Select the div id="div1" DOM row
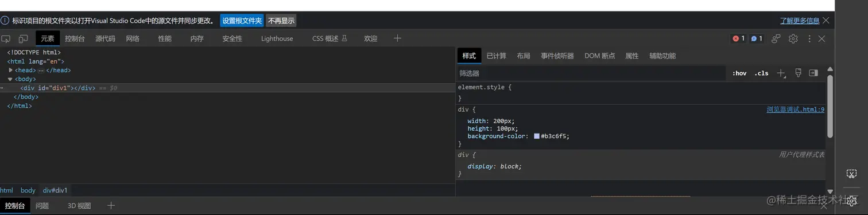This screenshot has height=215, width=868. [x=228, y=88]
